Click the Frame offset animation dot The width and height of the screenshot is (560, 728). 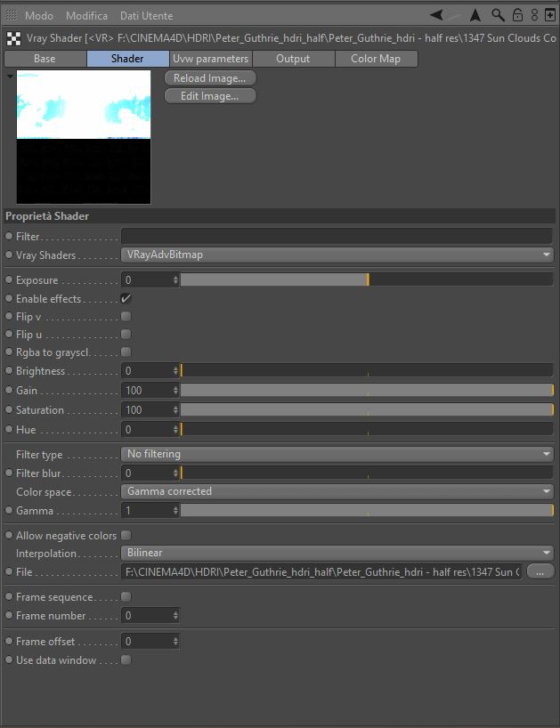9,641
